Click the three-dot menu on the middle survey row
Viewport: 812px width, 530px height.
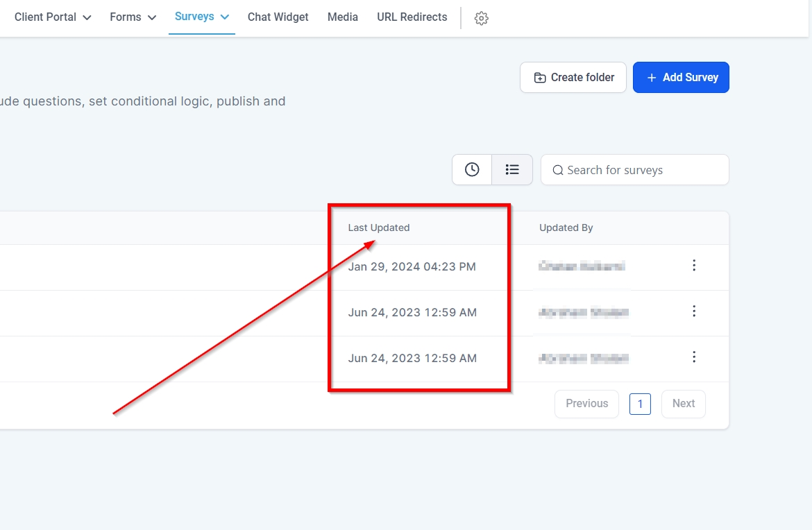(x=693, y=311)
